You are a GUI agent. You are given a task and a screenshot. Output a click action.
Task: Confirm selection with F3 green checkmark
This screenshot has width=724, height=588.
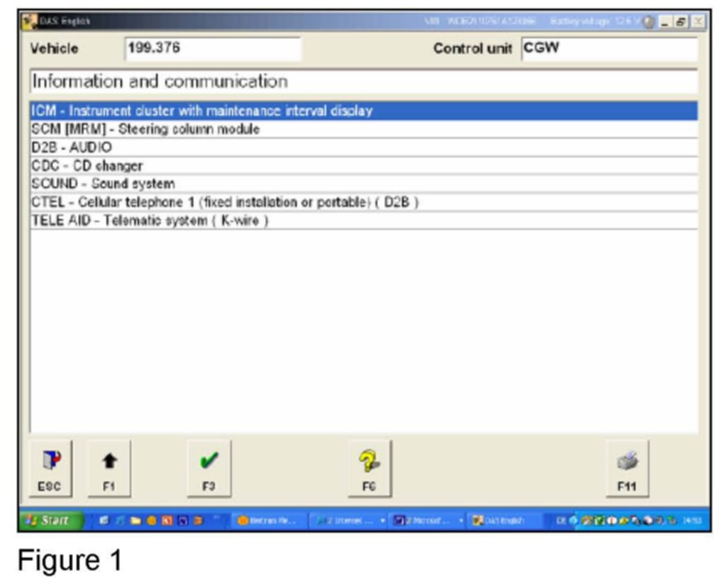[209, 467]
